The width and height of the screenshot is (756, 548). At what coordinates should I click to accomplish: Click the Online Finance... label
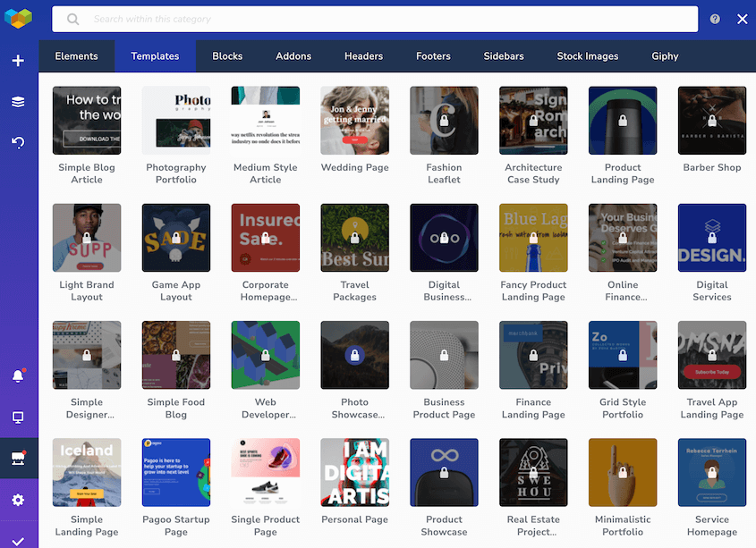625,291
